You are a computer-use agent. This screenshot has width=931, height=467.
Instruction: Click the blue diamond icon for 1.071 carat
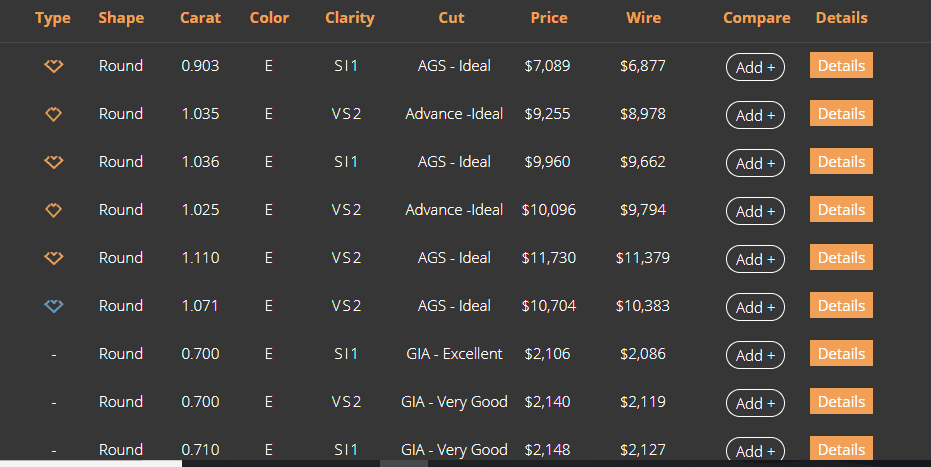53,306
